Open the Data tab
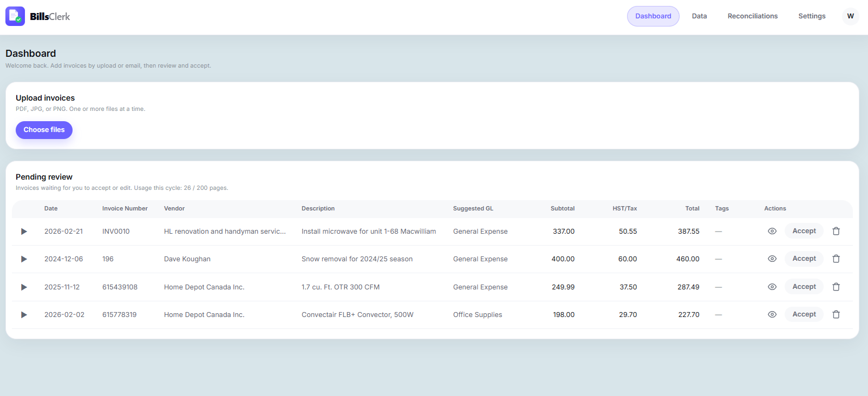Screen dimensions: 868x396 coord(699,16)
